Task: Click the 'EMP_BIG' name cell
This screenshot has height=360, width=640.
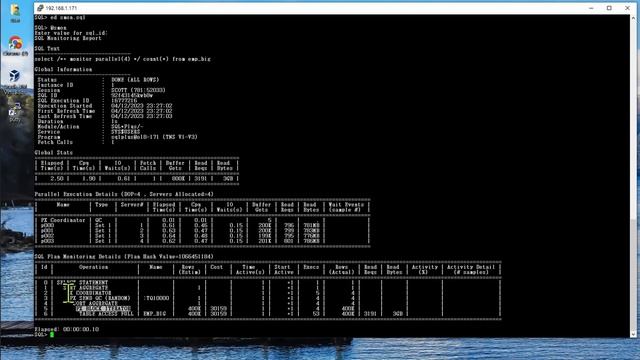Action: pos(154,314)
